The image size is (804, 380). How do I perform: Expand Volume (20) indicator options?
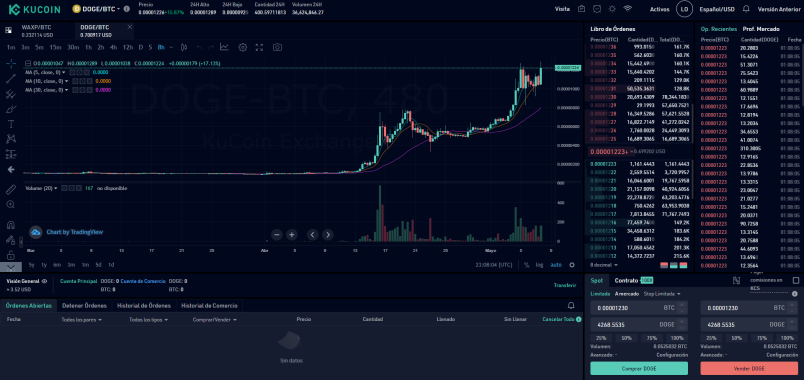coord(55,188)
